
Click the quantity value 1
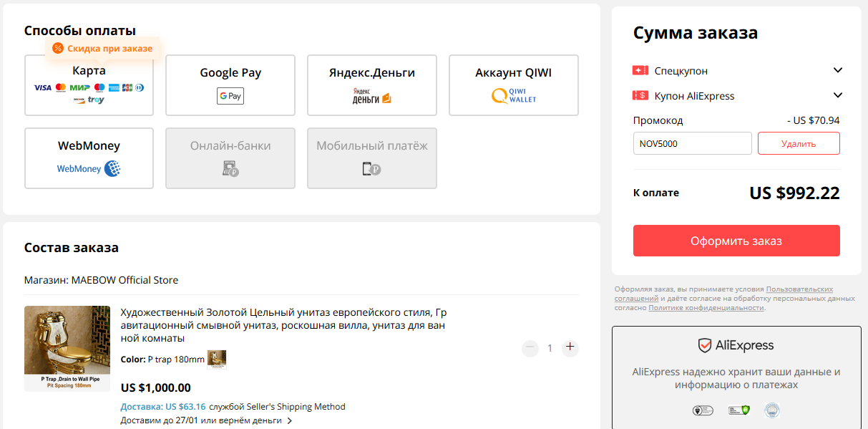pyautogui.click(x=550, y=348)
